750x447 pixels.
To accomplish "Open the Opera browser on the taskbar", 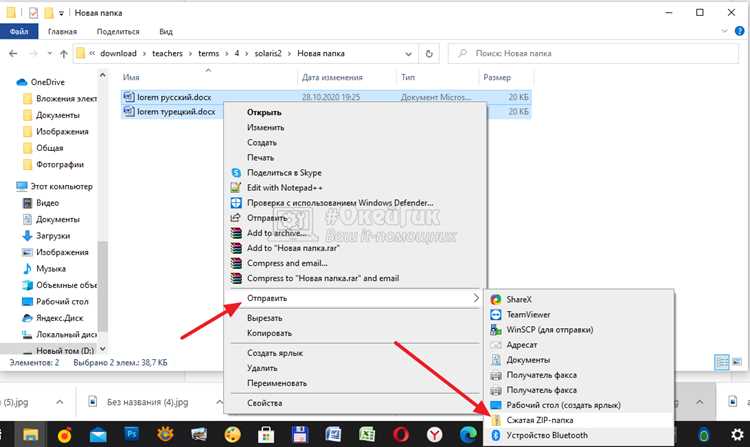I will pyautogui.click(x=401, y=434).
